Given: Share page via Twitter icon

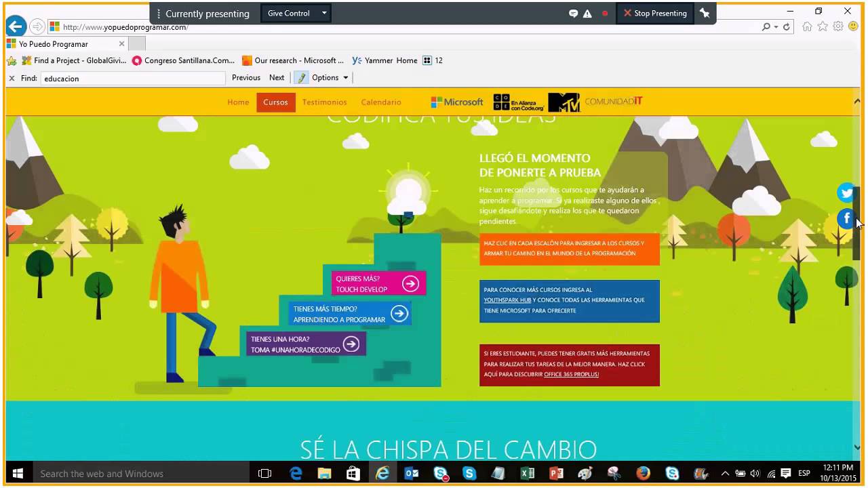Looking at the screenshot, I should pyautogui.click(x=846, y=193).
